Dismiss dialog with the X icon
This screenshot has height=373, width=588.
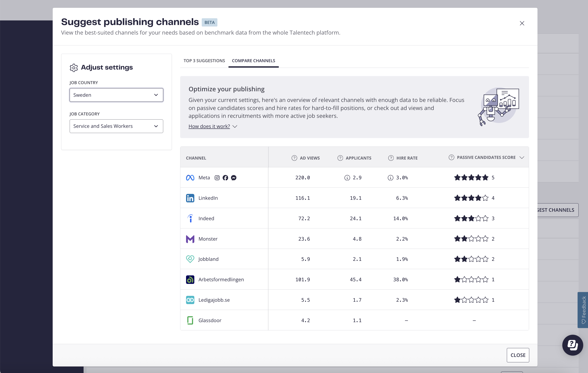(x=522, y=23)
